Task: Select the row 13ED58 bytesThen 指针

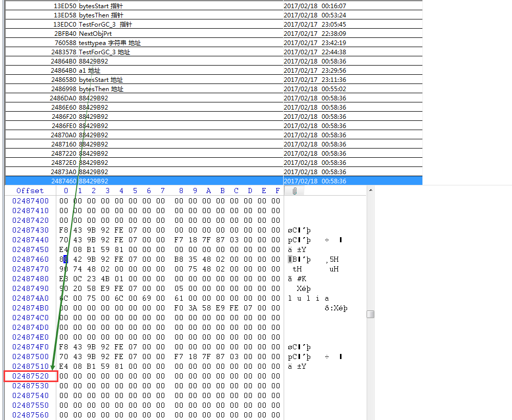Action: pyautogui.click(x=214, y=15)
